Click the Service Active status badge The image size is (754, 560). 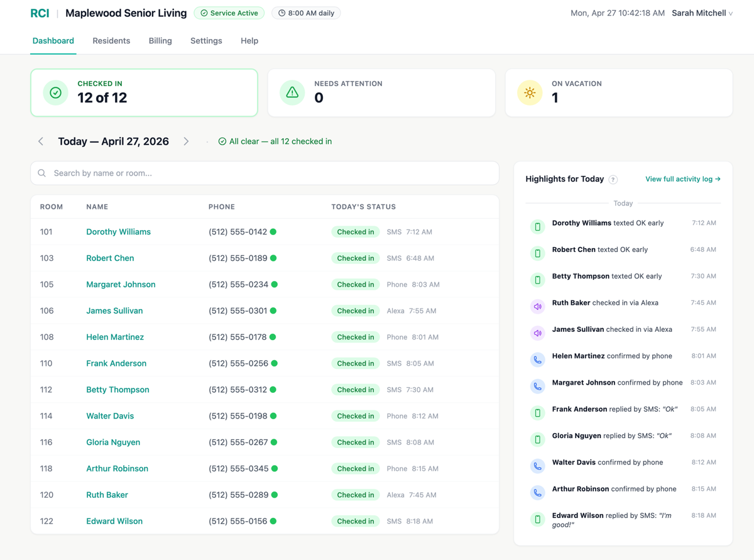[x=229, y=13]
